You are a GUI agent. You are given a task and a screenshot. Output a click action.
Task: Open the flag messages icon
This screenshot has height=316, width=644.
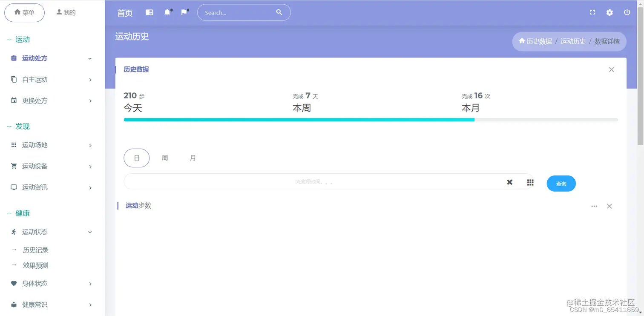point(184,12)
